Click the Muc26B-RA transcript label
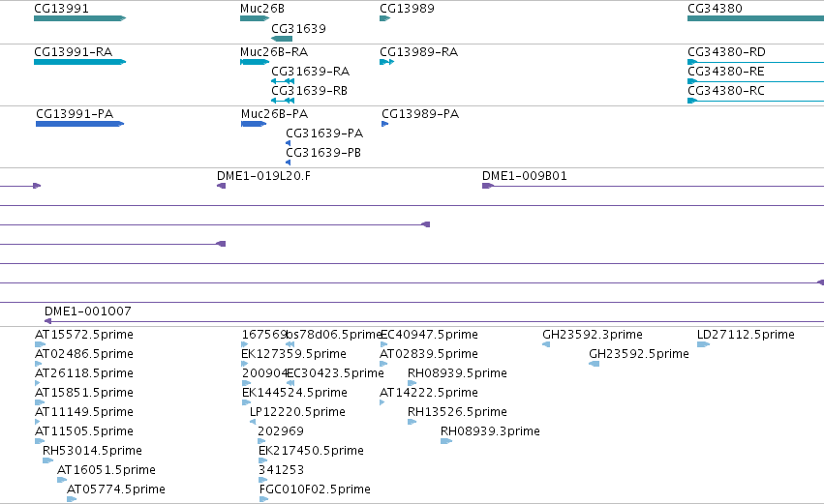Image resolution: width=824 pixels, height=504 pixels. pos(274,52)
